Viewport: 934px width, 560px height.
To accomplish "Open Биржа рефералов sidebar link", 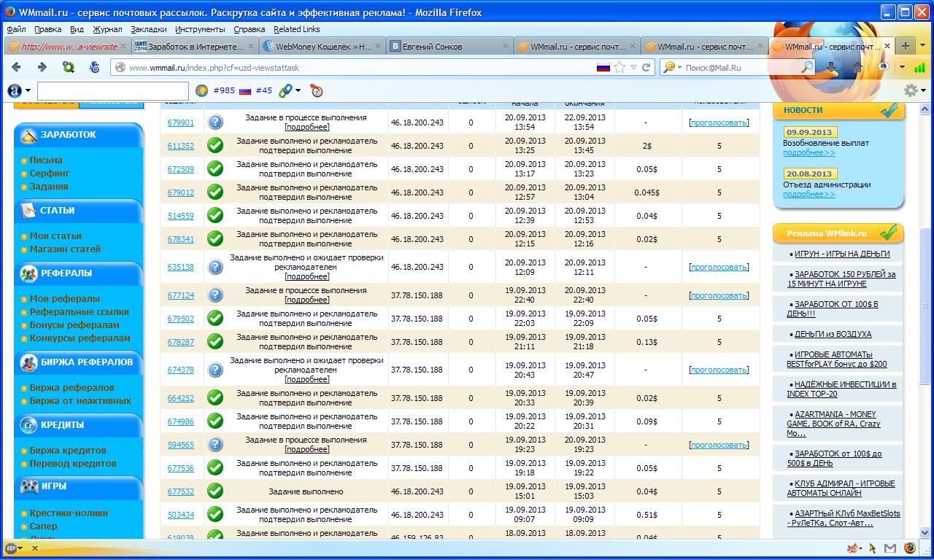I will tap(72, 388).
